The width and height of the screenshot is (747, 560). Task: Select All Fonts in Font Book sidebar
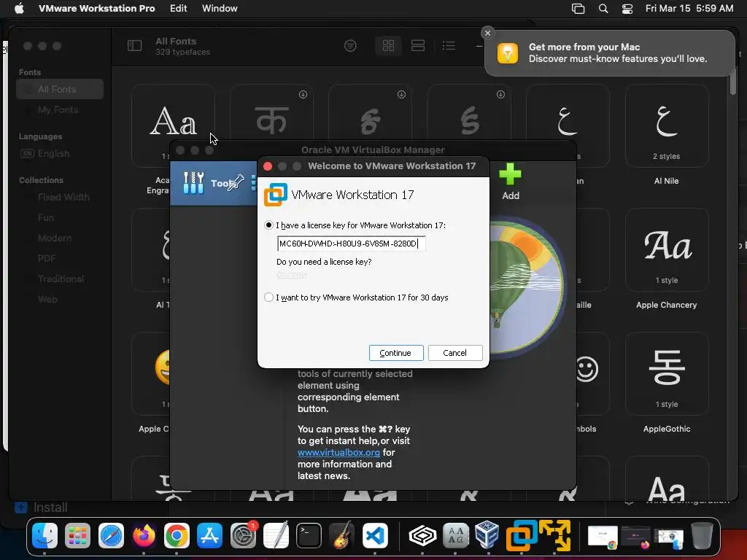[x=60, y=89]
